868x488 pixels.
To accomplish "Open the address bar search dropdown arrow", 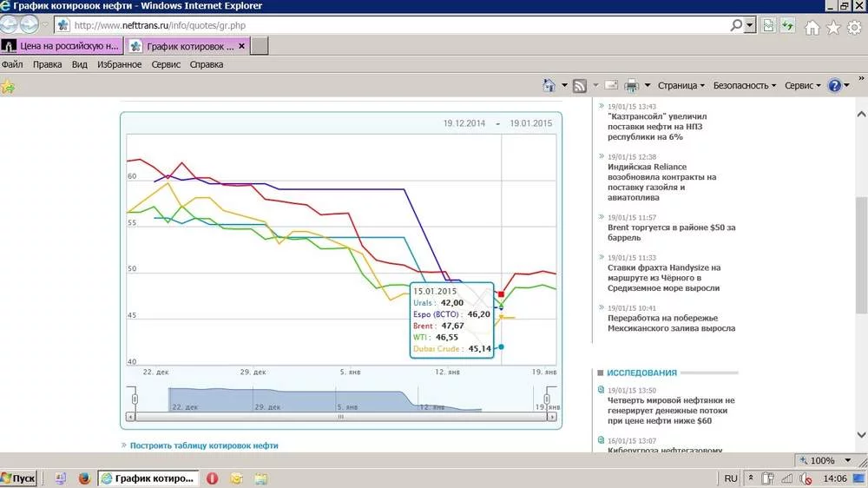I will pos(750,26).
